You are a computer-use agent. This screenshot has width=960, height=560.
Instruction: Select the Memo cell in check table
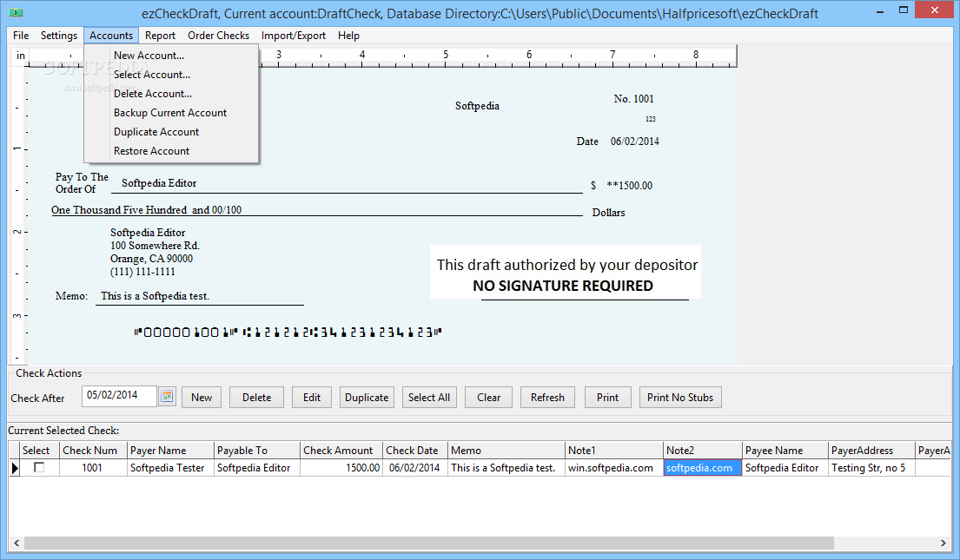(x=506, y=468)
